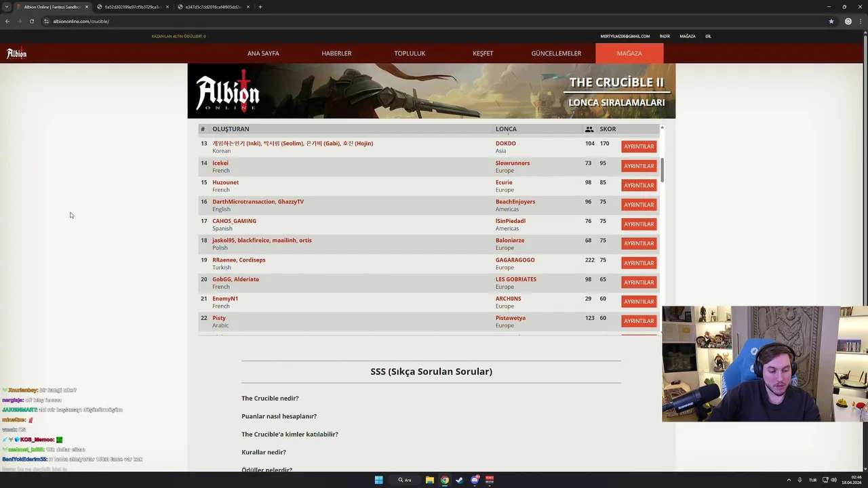Close the 6a52d302199e browser tab
The image size is (868, 488).
[x=167, y=7]
